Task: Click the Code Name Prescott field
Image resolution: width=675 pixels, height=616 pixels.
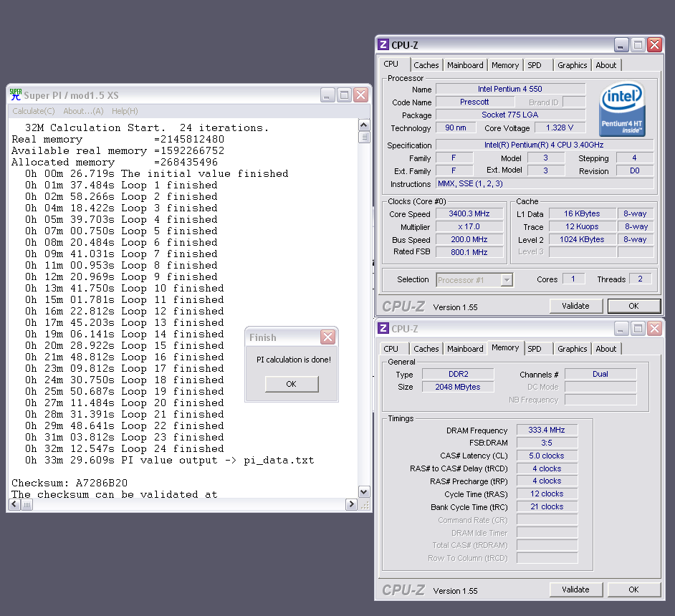Action: pyautogui.click(x=474, y=102)
